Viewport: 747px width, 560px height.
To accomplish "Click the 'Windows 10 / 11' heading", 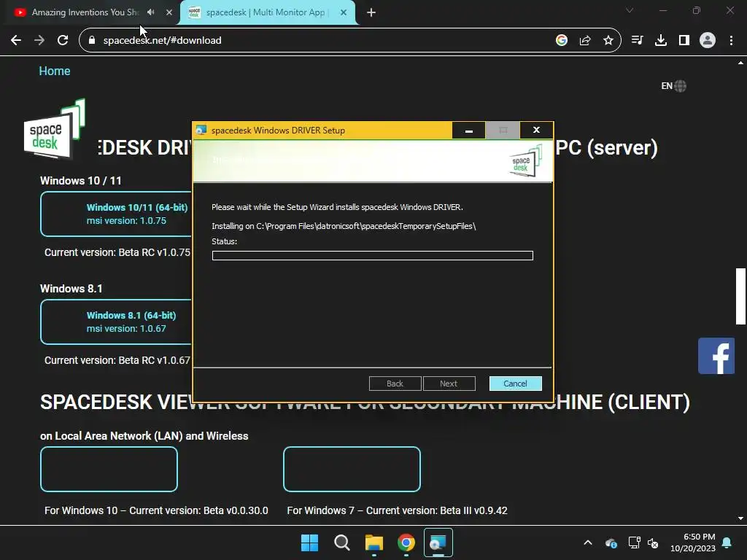I will (80, 181).
